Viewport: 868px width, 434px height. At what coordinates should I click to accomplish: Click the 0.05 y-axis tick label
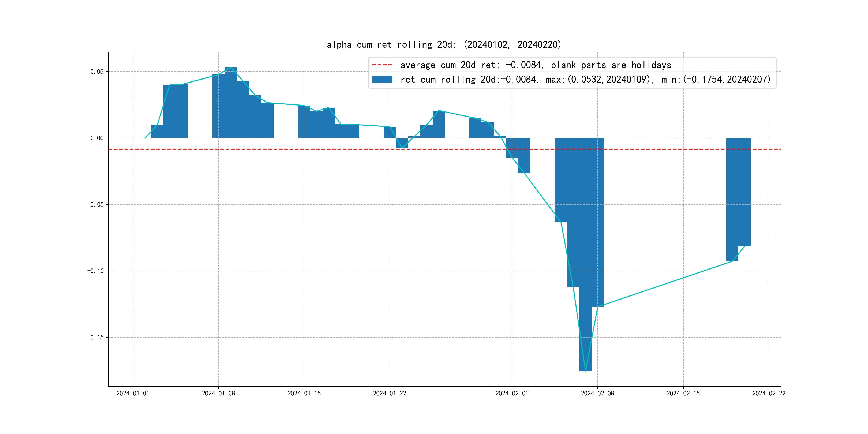click(x=97, y=72)
